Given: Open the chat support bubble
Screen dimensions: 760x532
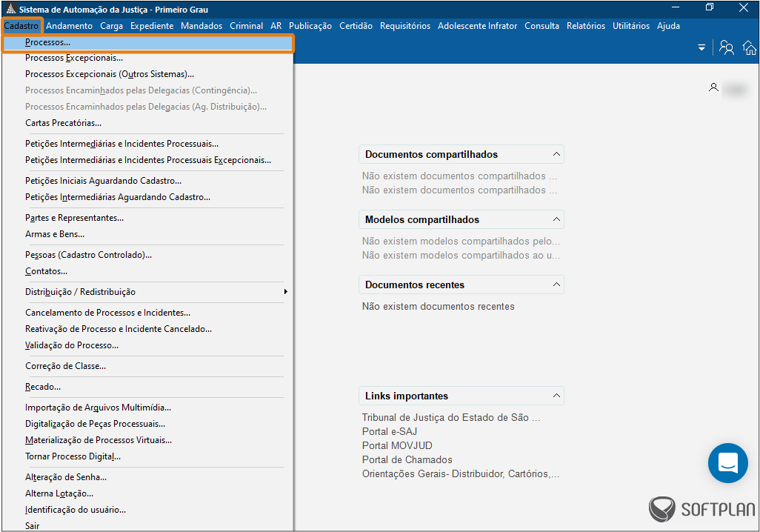Looking at the screenshot, I should (x=728, y=462).
